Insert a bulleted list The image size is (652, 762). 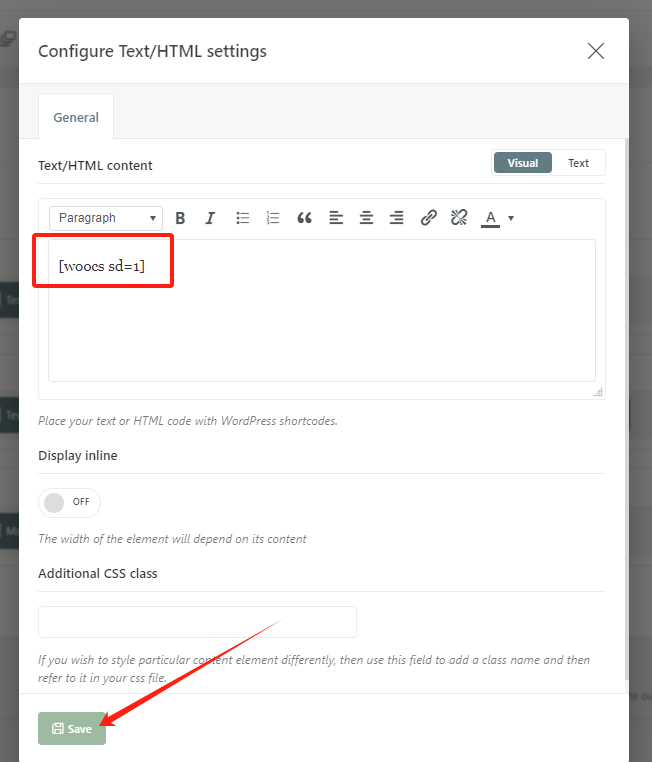coord(242,218)
